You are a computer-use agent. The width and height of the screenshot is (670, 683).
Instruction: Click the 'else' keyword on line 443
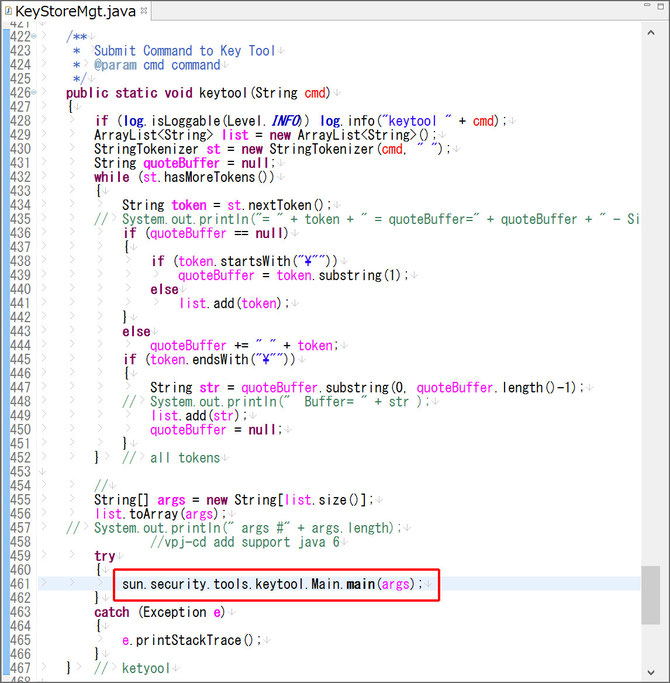click(x=136, y=331)
